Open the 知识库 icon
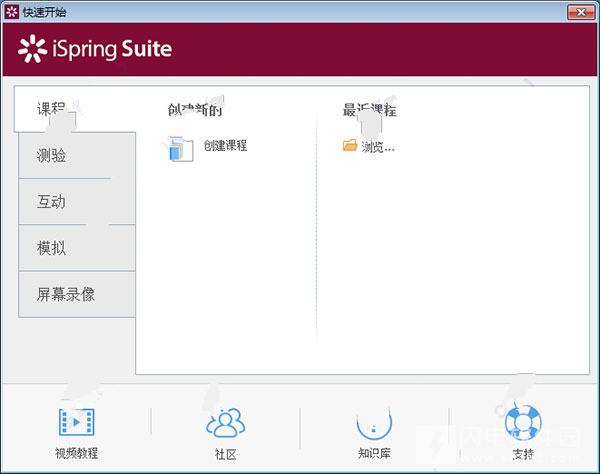 point(374,423)
